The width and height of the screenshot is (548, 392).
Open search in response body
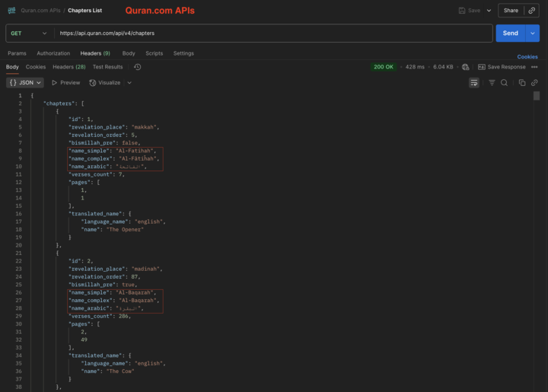(504, 82)
